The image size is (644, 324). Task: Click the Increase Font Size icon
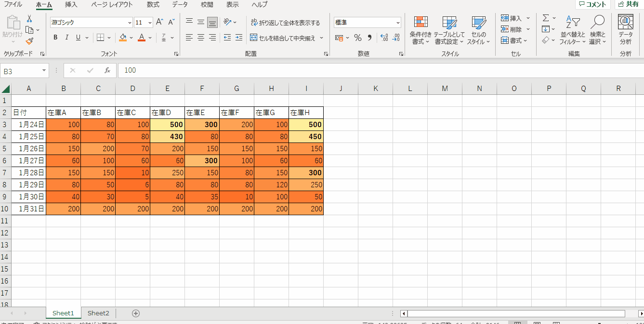click(x=160, y=22)
